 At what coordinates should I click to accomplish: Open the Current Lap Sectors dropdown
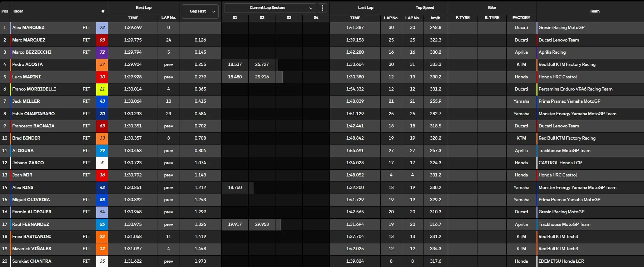point(270,8)
